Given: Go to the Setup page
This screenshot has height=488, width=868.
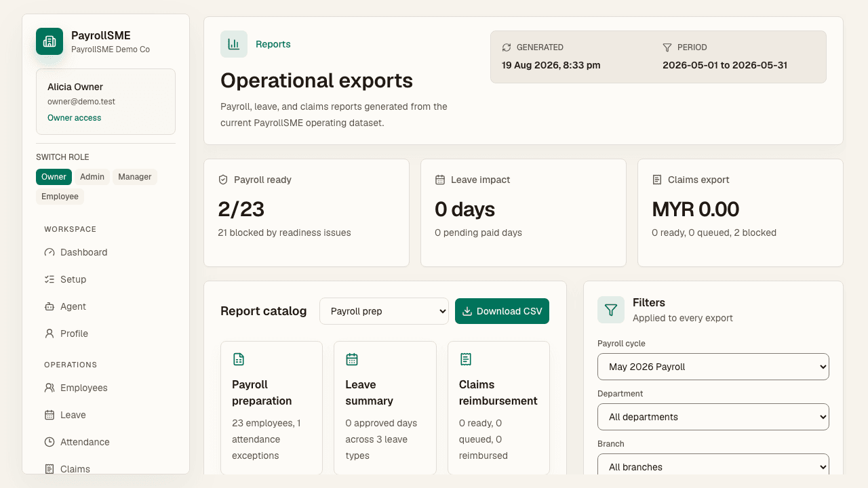Looking at the screenshot, I should click(106, 279).
